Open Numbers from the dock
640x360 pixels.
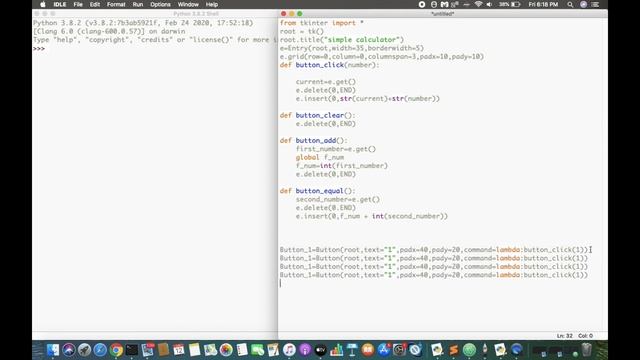click(x=336, y=350)
